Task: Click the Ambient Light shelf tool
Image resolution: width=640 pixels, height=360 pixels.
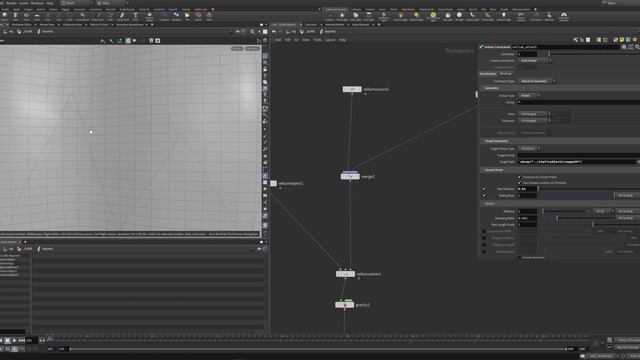Action: 503,16
